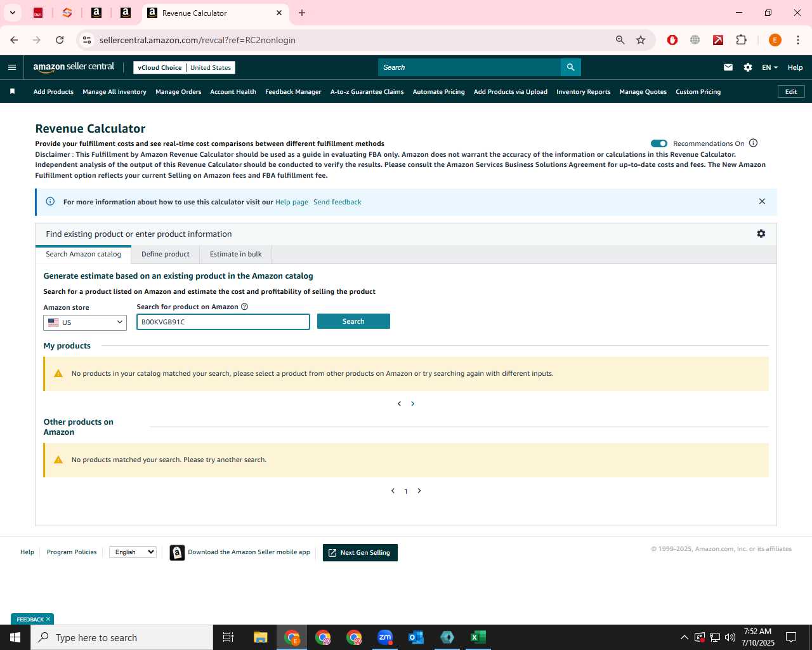Viewport: 812px width, 650px height.
Task: Click the bookmark icon in navigation bar
Action: [x=12, y=91]
